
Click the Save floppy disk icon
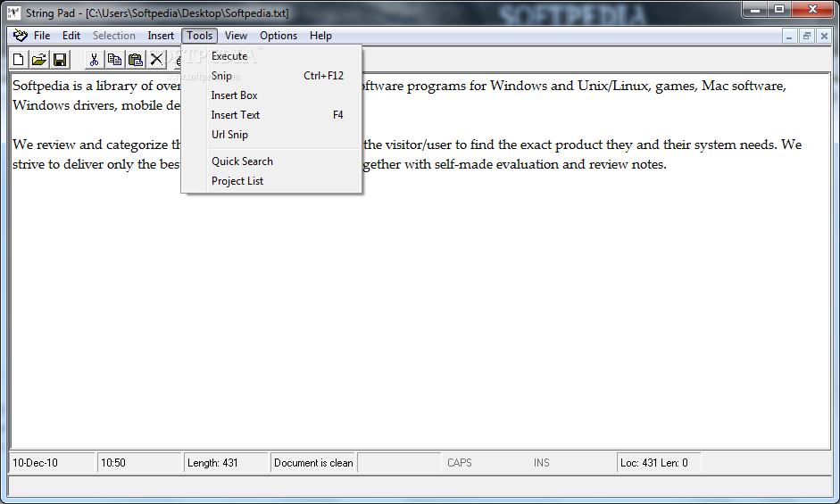[x=60, y=60]
